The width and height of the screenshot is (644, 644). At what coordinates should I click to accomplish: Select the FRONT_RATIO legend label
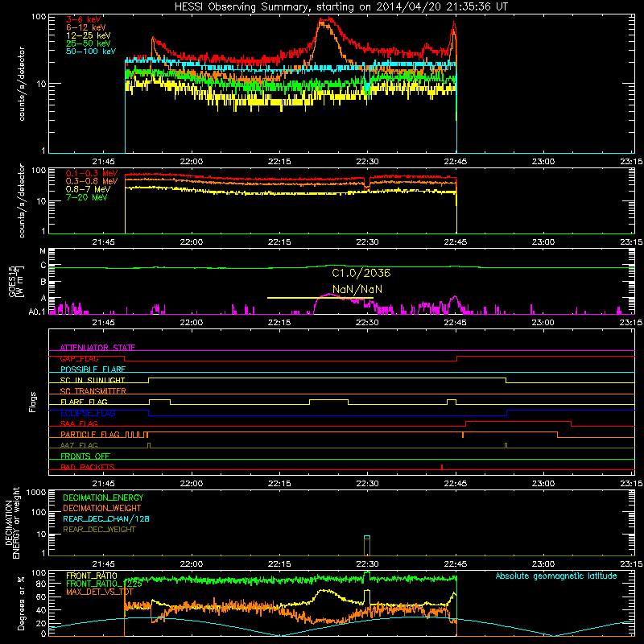pos(92,576)
